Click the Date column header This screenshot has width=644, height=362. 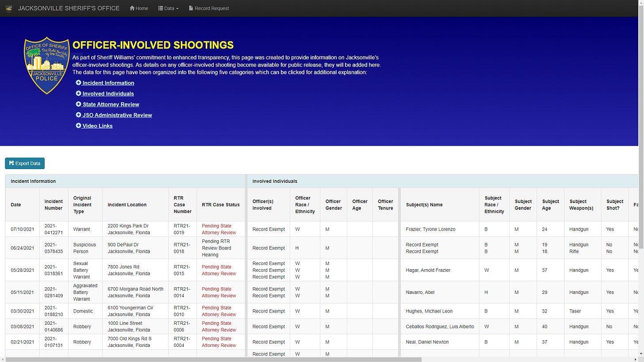(23, 204)
